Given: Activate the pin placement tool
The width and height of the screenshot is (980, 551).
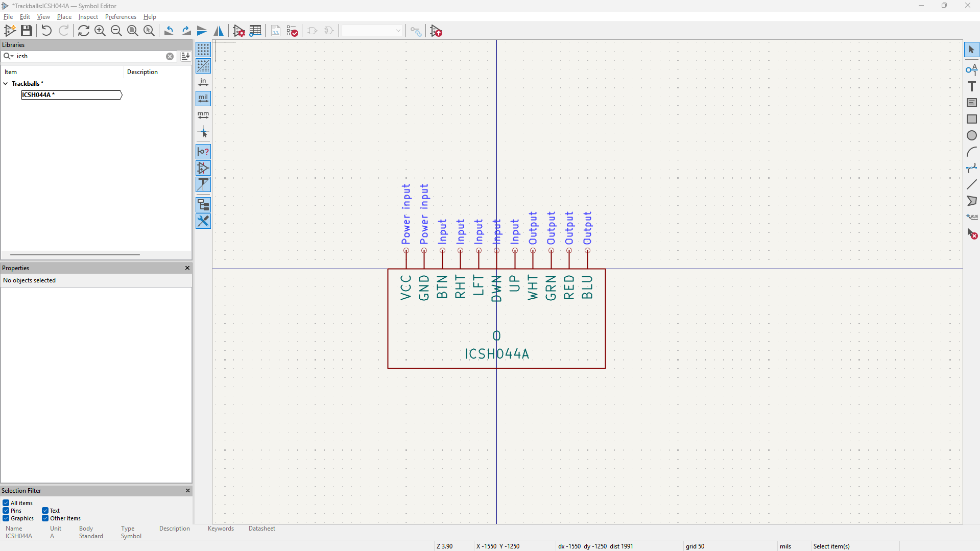Looking at the screenshot, I should [x=972, y=70].
